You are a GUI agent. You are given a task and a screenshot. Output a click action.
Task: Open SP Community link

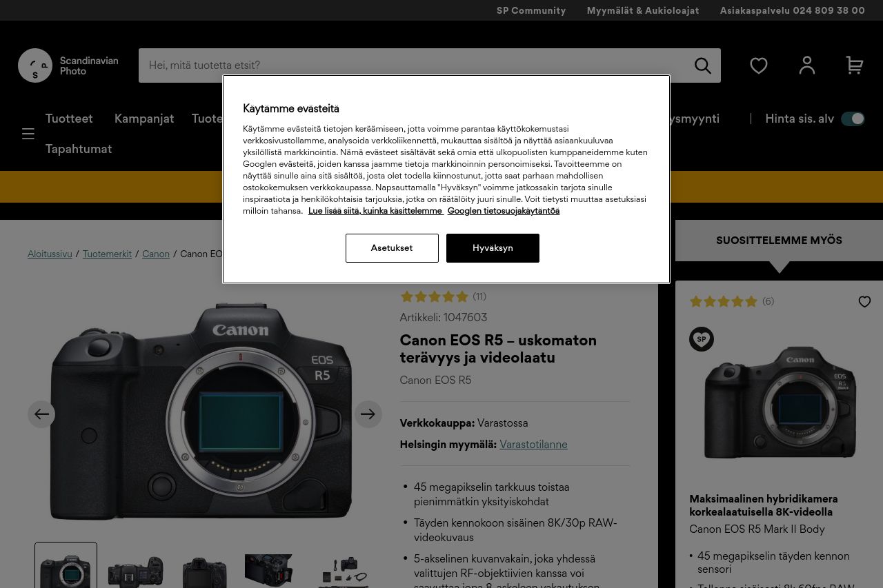pos(531,10)
